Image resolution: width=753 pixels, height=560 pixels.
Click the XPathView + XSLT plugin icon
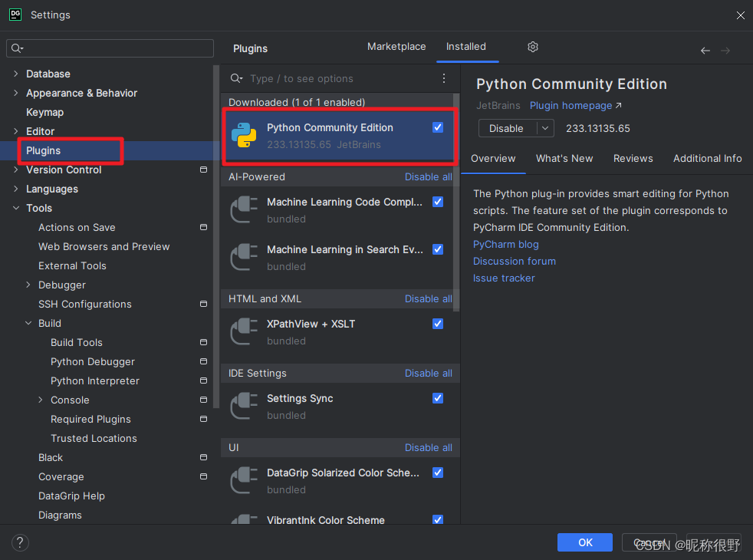pos(244,331)
